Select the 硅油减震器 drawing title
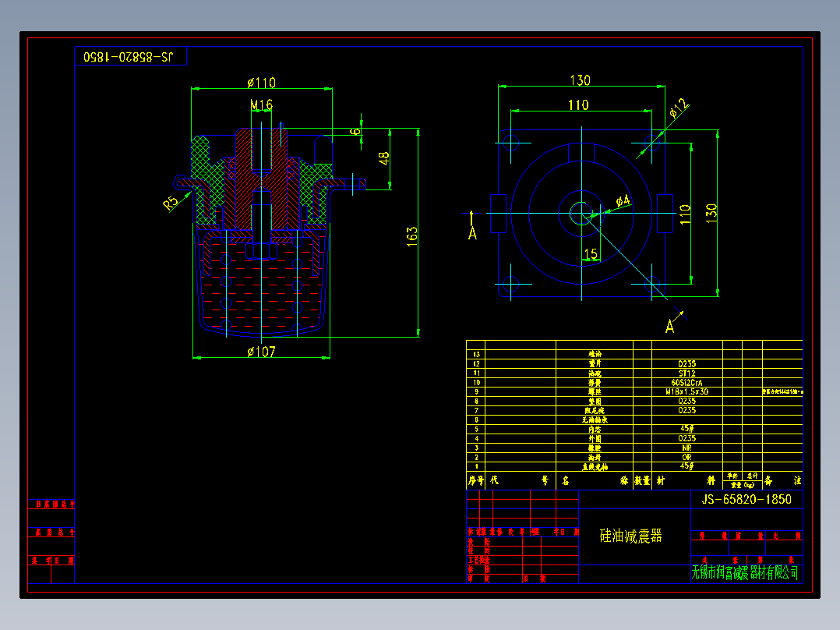The image size is (840, 630). tap(630, 536)
